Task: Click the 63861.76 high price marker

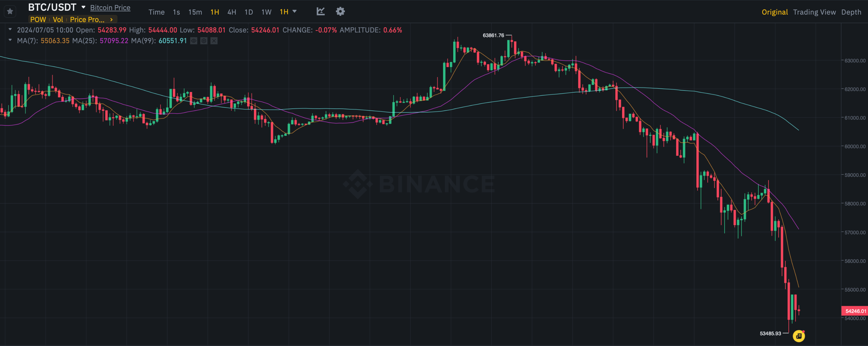Action: (493, 35)
